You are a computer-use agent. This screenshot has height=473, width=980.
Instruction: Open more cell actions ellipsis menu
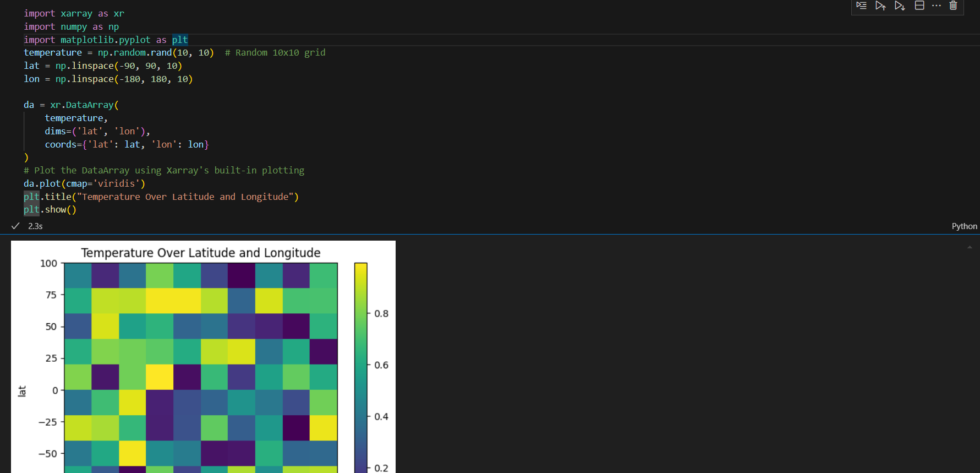937,6
